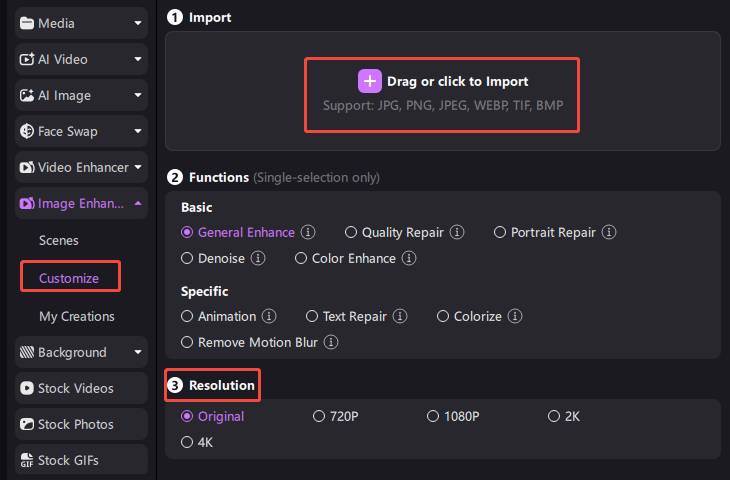Show info for Portrait Repair
The width and height of the screenshot is (730, 480).
click(x=609, y=232)
